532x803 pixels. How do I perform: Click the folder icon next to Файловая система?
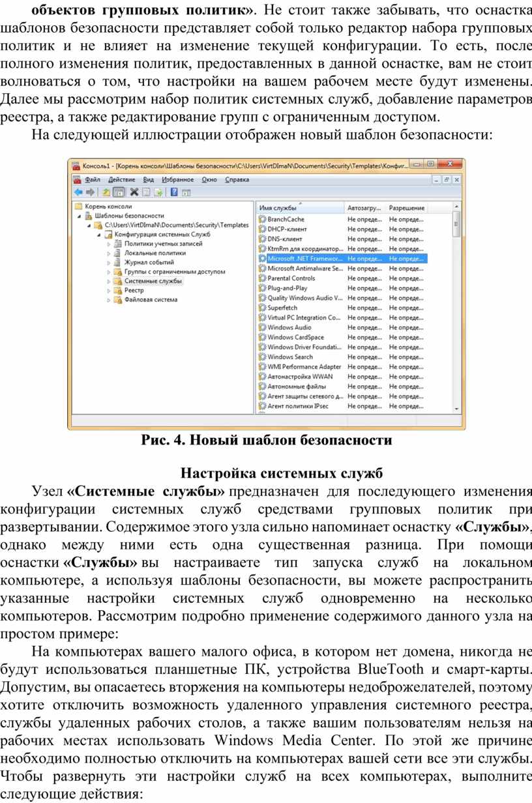118,300
